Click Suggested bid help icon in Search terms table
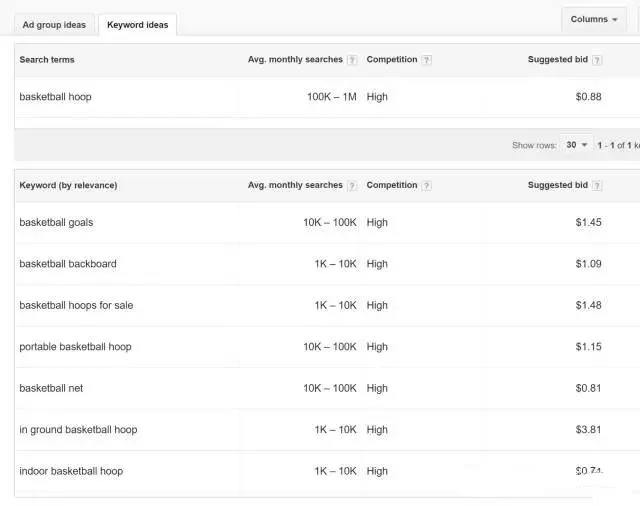640x506 pixels. (x=597, y=60)
